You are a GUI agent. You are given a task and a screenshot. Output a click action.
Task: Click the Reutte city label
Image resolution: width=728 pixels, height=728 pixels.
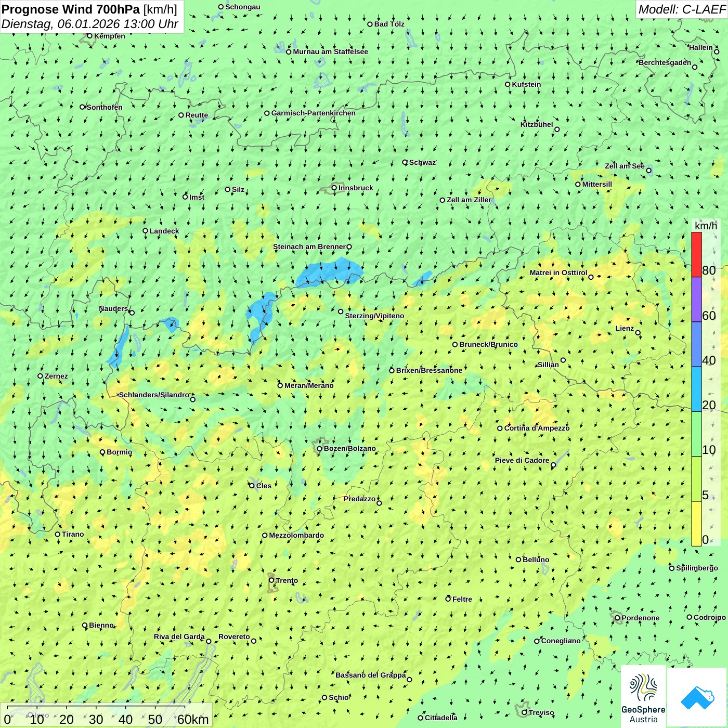[197, 115]
